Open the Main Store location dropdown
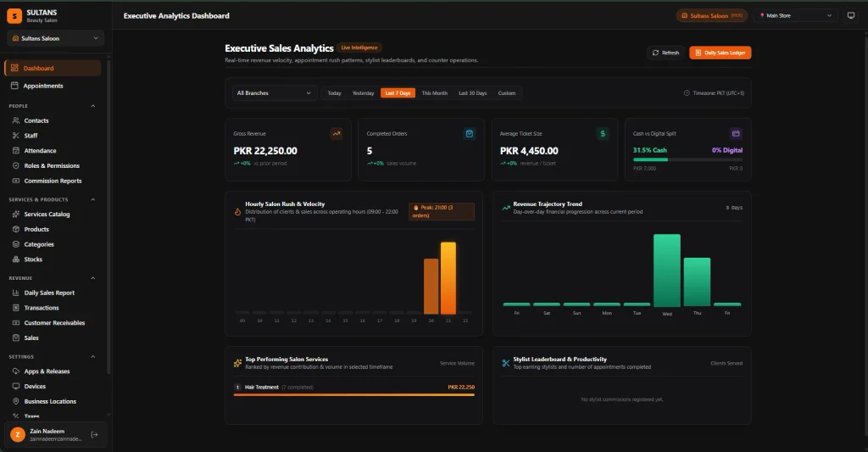Image resolution: width=868 pixels, height=452 pixels. coord(795,15)
